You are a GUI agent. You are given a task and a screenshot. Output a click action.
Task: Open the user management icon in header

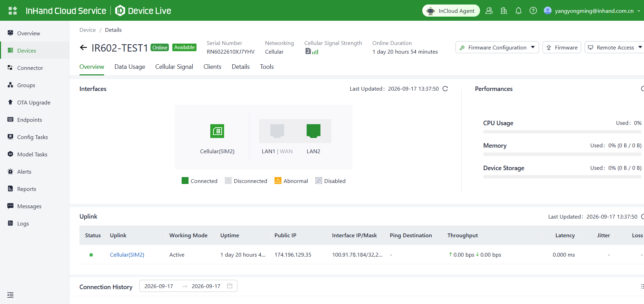[489, 11]
